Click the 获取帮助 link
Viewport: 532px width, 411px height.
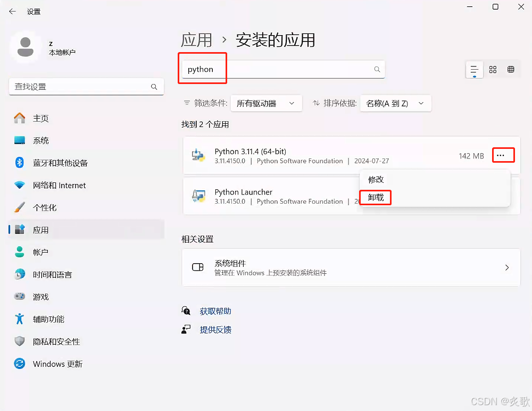point(215,311)
